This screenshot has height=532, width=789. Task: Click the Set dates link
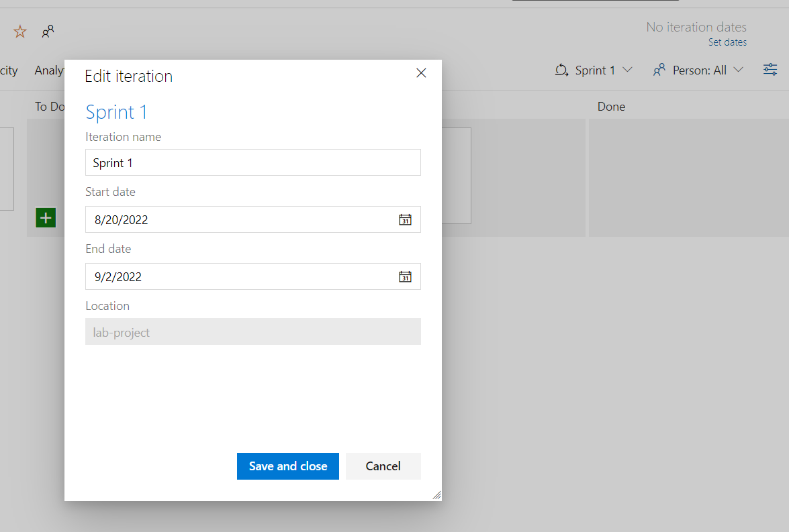click(727, 42)
